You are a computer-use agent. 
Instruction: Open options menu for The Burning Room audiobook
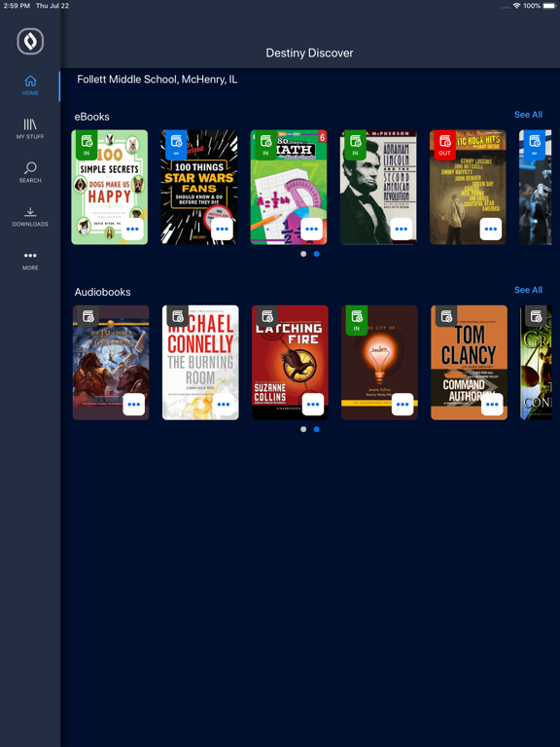tap(224, 405)
